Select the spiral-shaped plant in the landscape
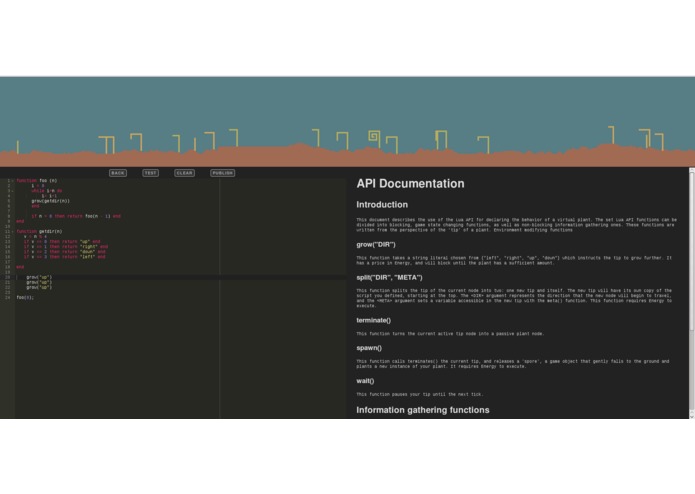Image resolution: width=695 pixels, height=494 pixels. point(375,137)
